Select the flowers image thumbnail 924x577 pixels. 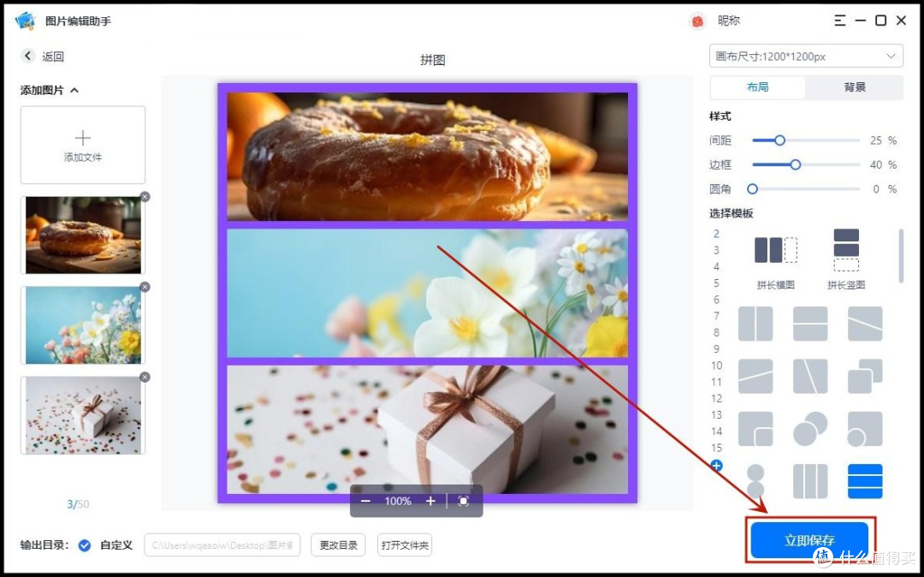tap(83, 325)
